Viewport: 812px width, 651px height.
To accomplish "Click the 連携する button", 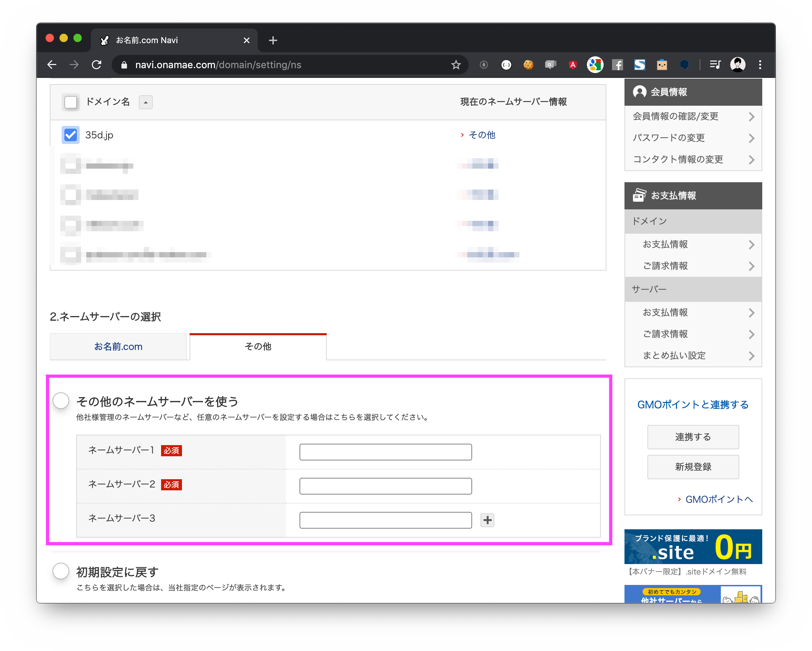I will (693, 437).
